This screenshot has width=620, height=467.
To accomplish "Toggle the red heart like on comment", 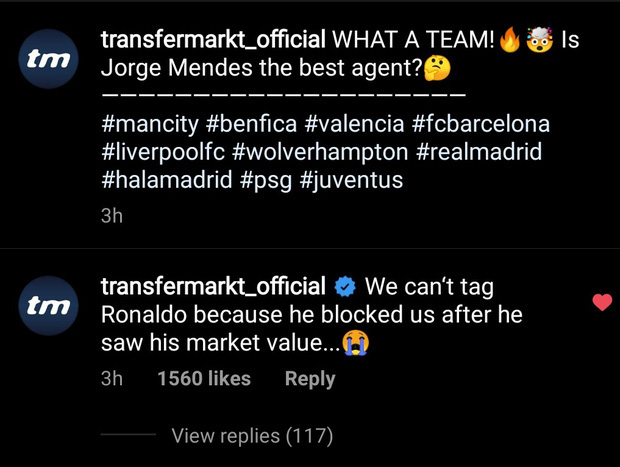I will 602,303.
